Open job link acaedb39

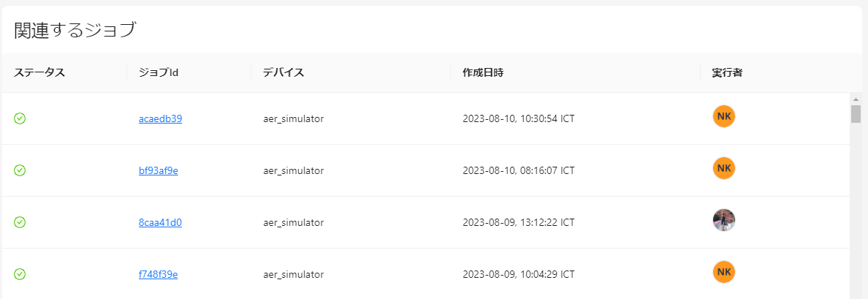click(x=161, y=118)
